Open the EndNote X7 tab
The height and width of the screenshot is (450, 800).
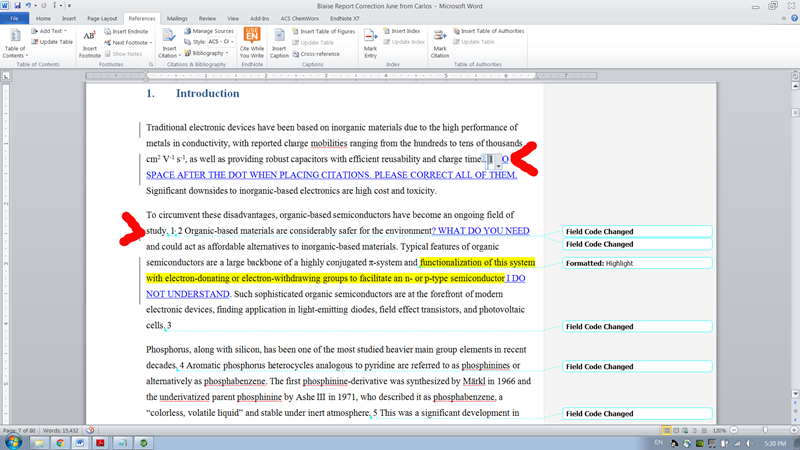[344, 18]
